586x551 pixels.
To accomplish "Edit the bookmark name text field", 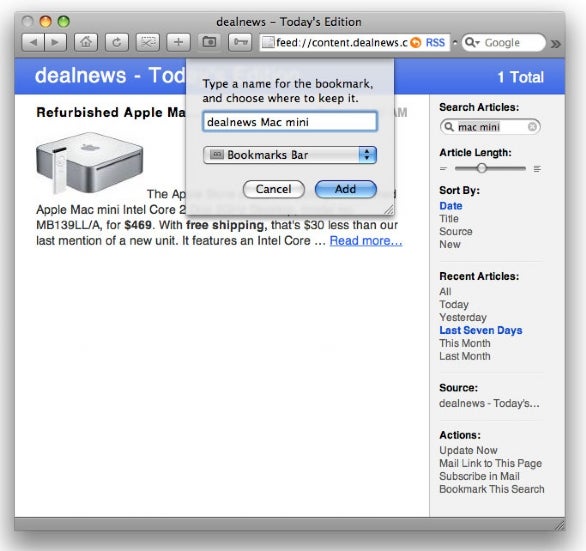I will [x=290, y=122].
